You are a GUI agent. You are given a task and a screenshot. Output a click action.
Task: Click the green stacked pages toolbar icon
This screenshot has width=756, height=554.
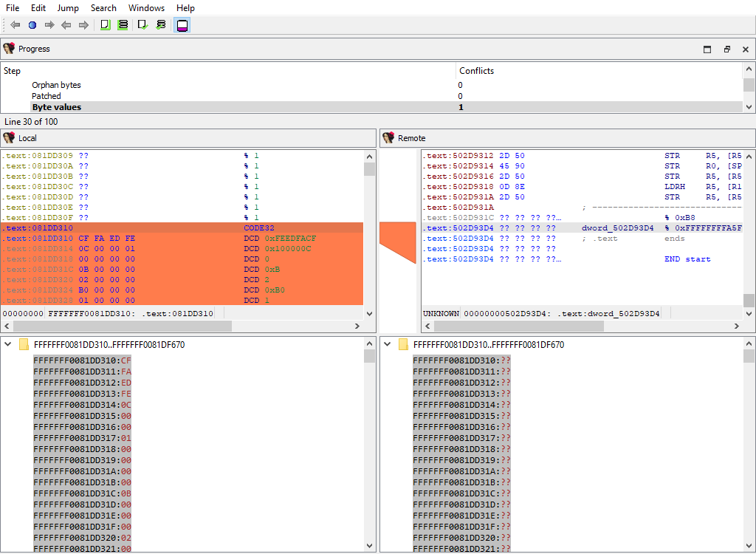(123, 25)
